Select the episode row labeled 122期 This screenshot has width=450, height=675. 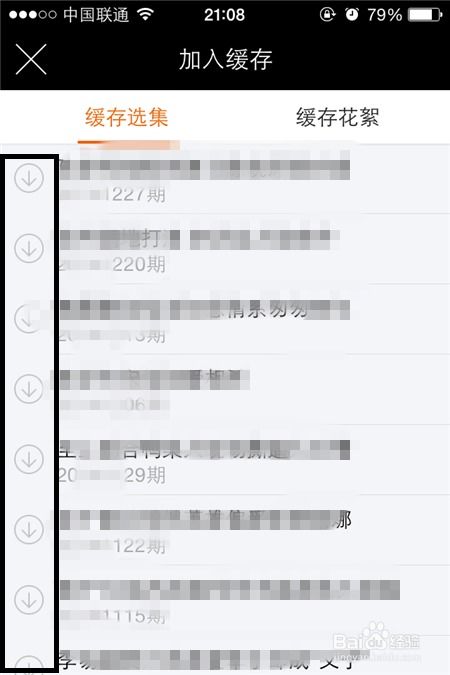[225, 530]
